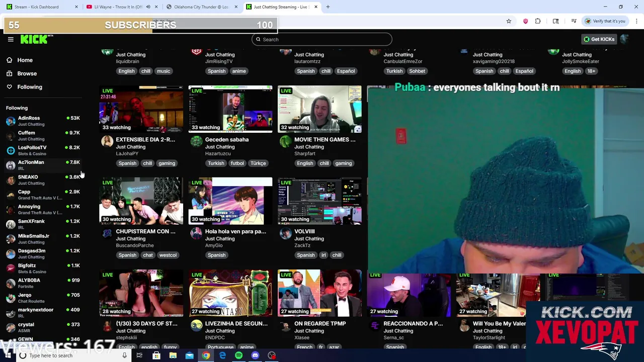Open Cuffem in the Following list

point(43,136)
